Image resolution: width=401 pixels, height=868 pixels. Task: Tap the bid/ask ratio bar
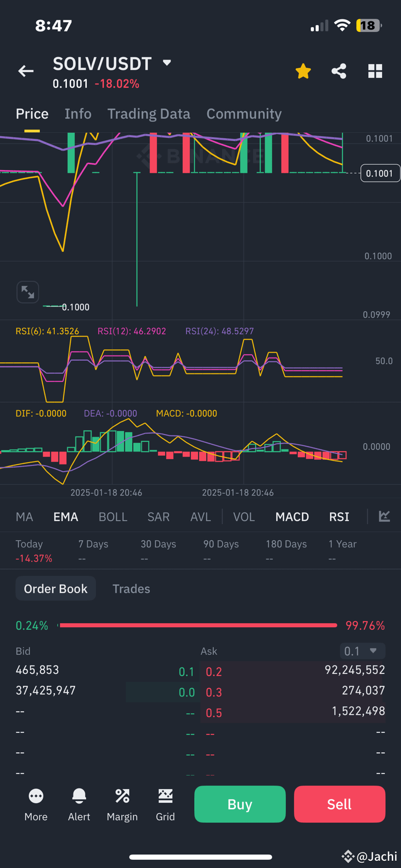[197, 625]
